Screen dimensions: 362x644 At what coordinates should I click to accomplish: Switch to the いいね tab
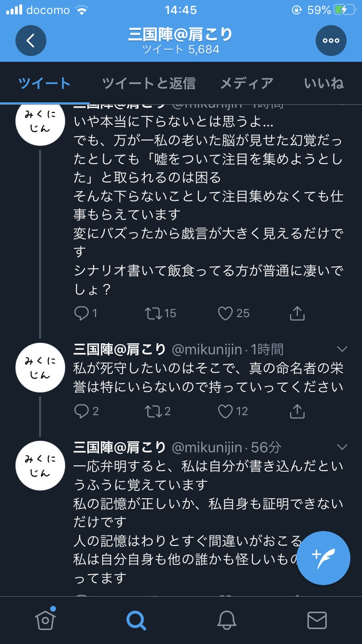(324, 83)
